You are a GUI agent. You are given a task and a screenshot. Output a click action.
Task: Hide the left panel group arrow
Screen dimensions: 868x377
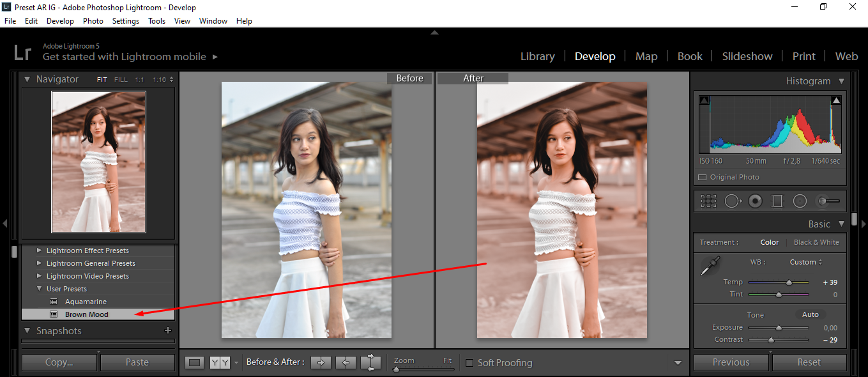(x=4, y=224)
